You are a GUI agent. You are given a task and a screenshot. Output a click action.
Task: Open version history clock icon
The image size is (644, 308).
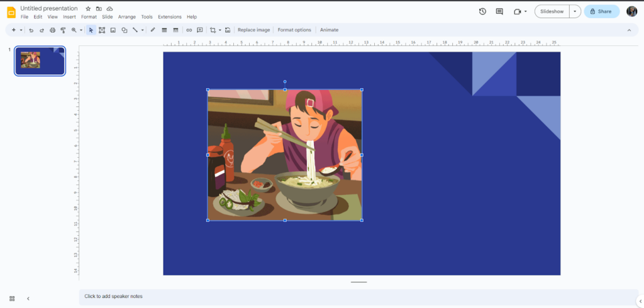pyautogui.click(x=482, y=11)
